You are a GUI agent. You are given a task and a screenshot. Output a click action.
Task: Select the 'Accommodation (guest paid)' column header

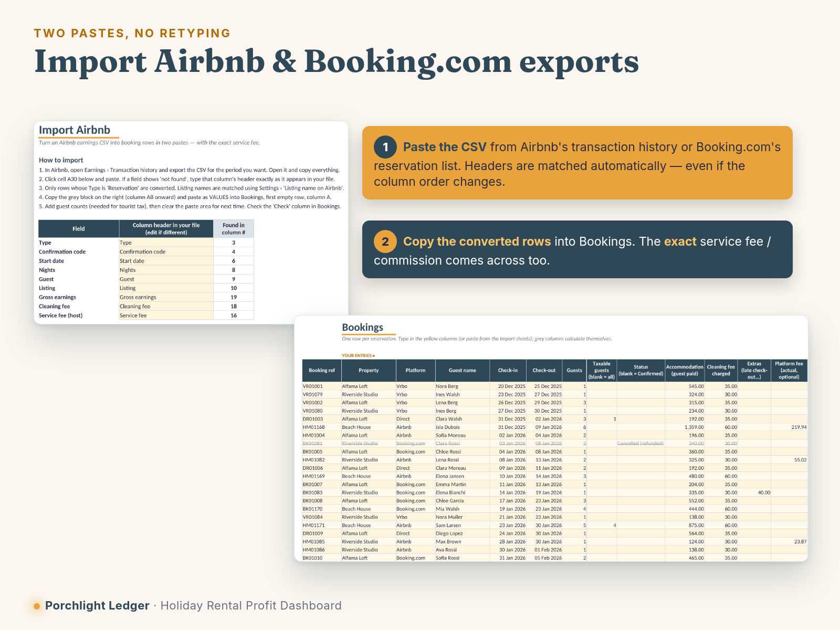pyautogui.click(x=685, y=371)
